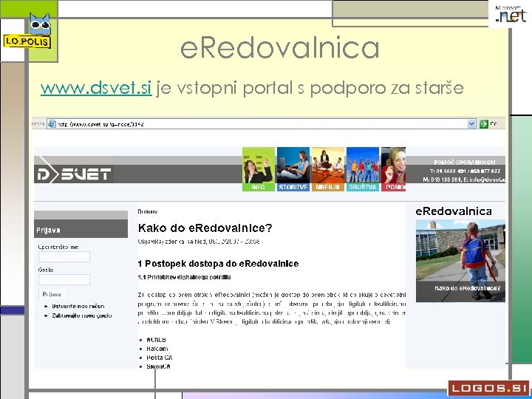
Task: Open the MNENJA menu tile
Action: pyautogui.click(x=328, y=169)
